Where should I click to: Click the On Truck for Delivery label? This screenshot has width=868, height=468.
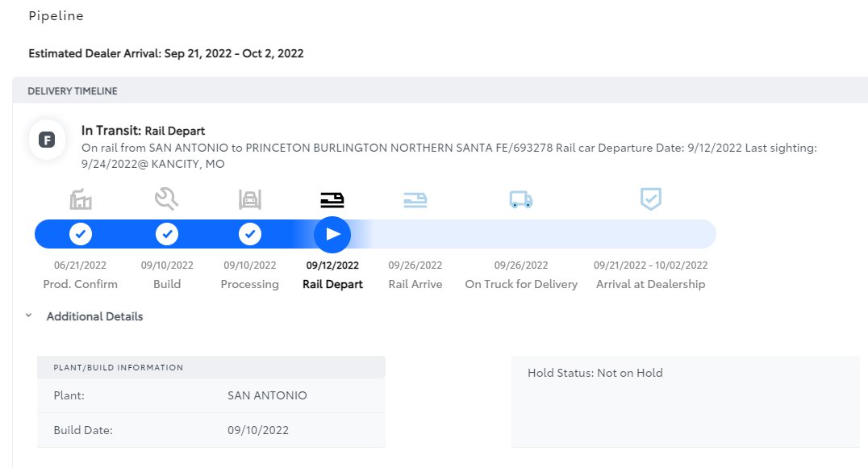coord(521,284)
